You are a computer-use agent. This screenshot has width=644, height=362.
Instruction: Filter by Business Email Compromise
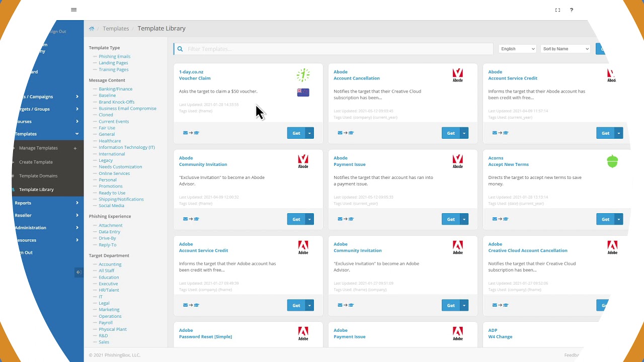[x=127, y=109]
